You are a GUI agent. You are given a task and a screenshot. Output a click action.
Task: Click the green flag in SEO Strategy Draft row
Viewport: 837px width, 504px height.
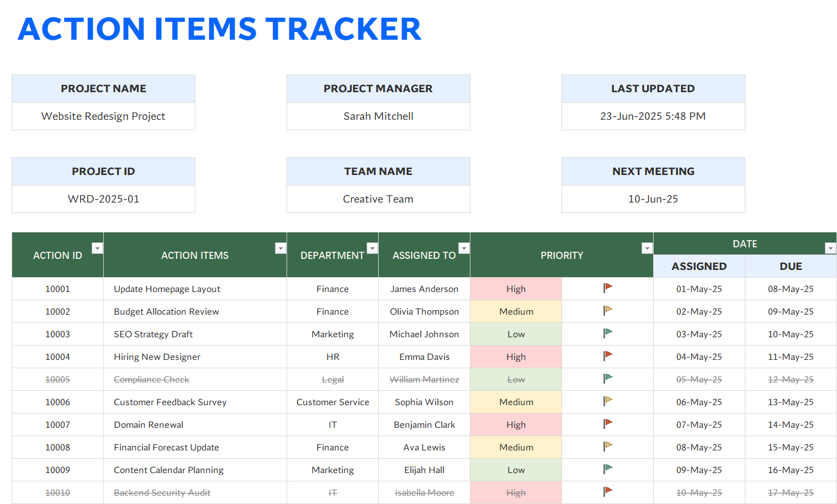(x=608, y=333)
